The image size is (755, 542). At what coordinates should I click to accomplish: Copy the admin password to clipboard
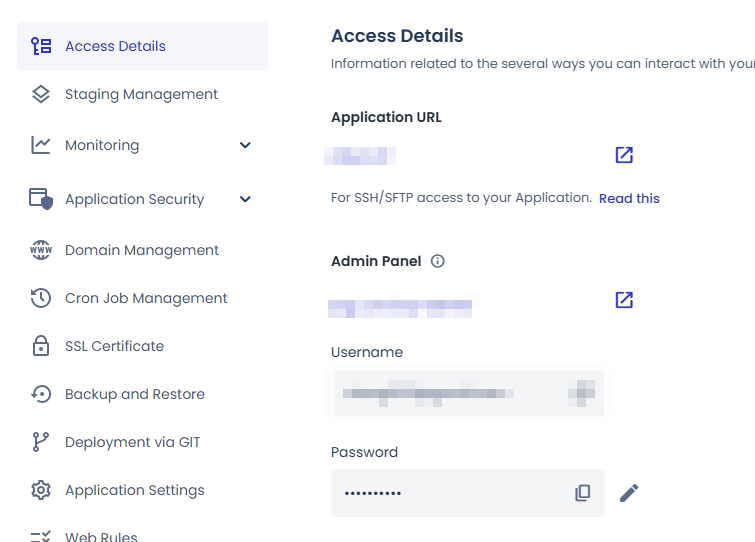[x=583, y=493]
